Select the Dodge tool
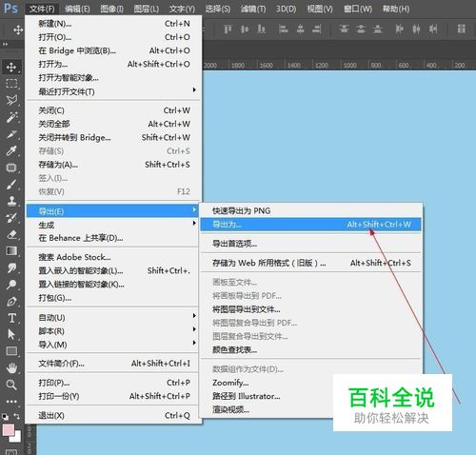Screen dimensions: 476x455 pos(11,285)
